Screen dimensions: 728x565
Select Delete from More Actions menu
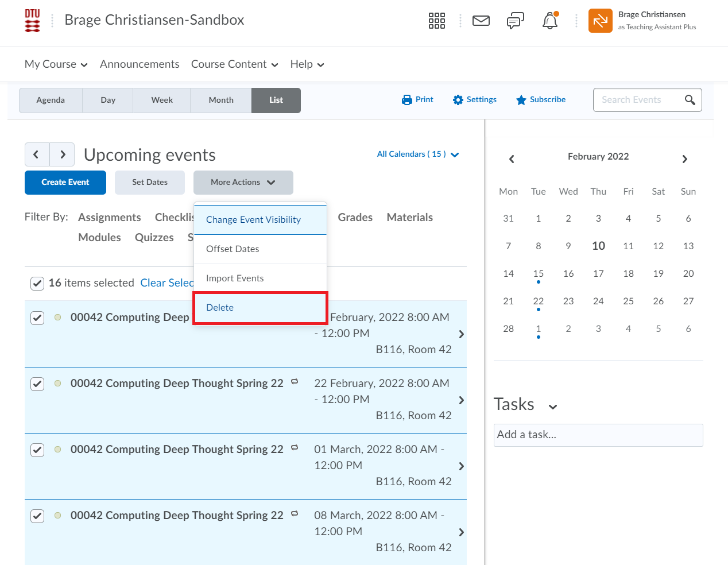click(220, 308)
